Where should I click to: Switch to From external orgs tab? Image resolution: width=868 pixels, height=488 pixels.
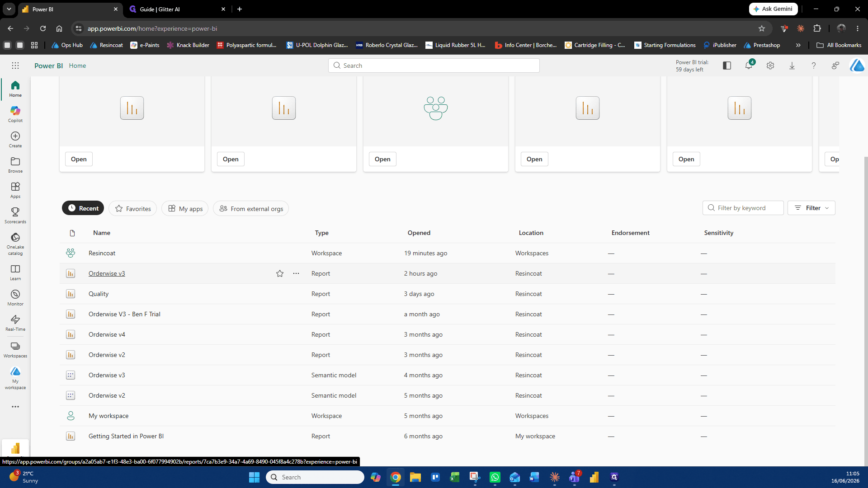251,208
